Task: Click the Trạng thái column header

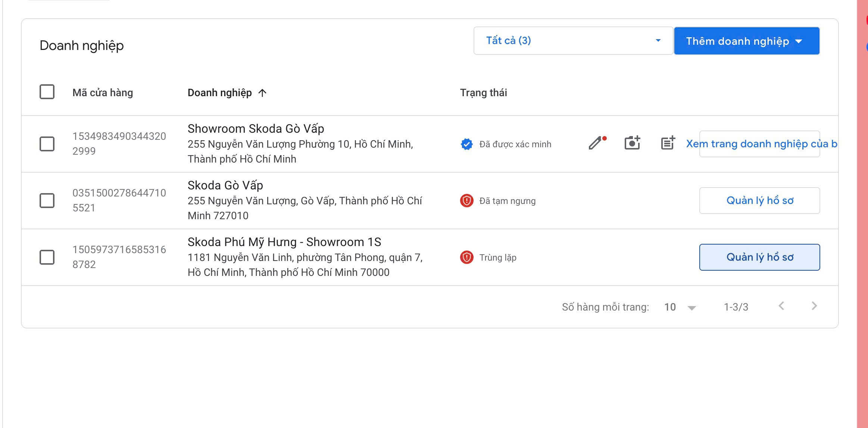Action: tap(483, 93)
